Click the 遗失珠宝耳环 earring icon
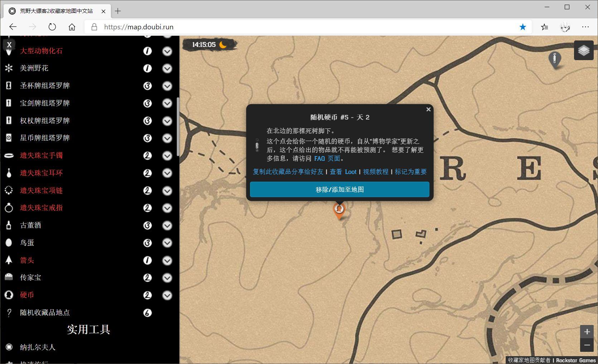 (9, 173)
